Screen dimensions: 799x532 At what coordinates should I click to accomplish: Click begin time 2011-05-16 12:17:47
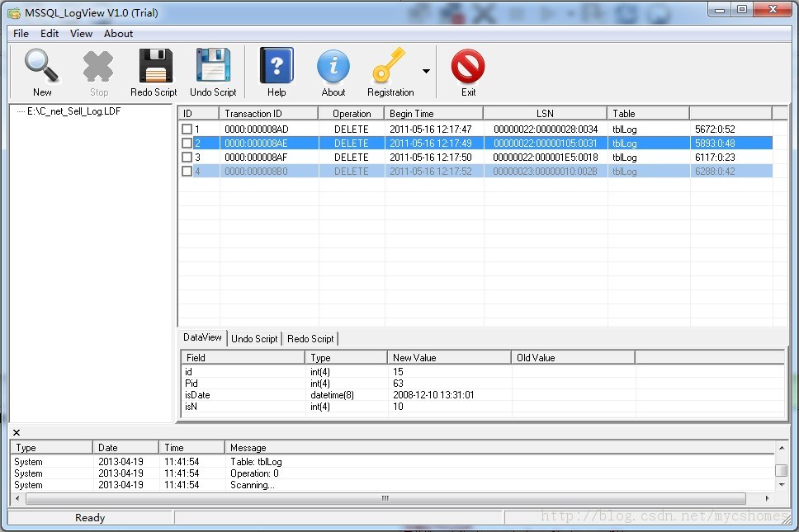431,129
